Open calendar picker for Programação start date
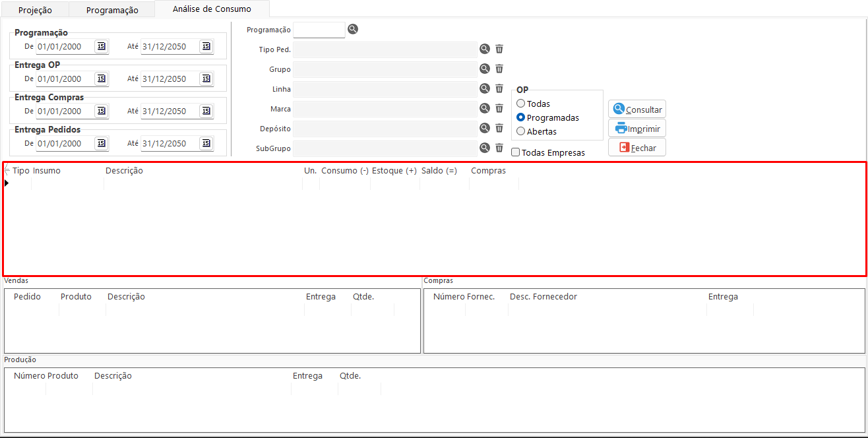 click(x=101, y=46)
